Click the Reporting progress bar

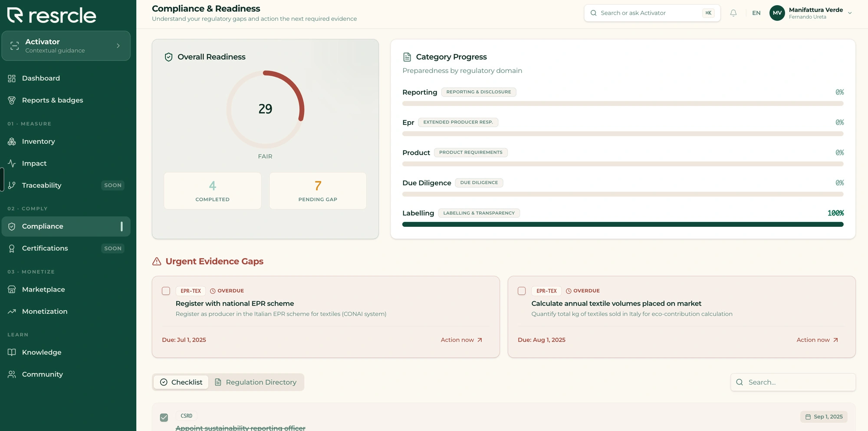coord(623,103)
